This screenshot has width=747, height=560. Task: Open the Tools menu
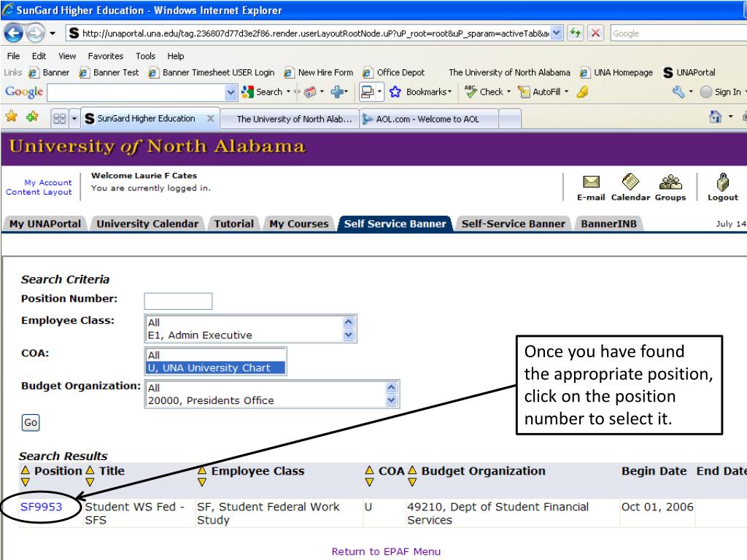coord(145,56)
